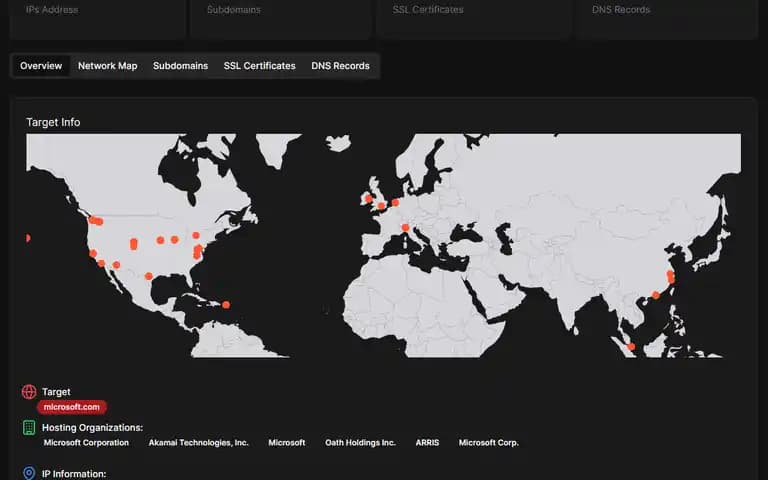Click the map marker in Ireland
The width and height of the screenshot is (768, 480).
pos(368,199)
